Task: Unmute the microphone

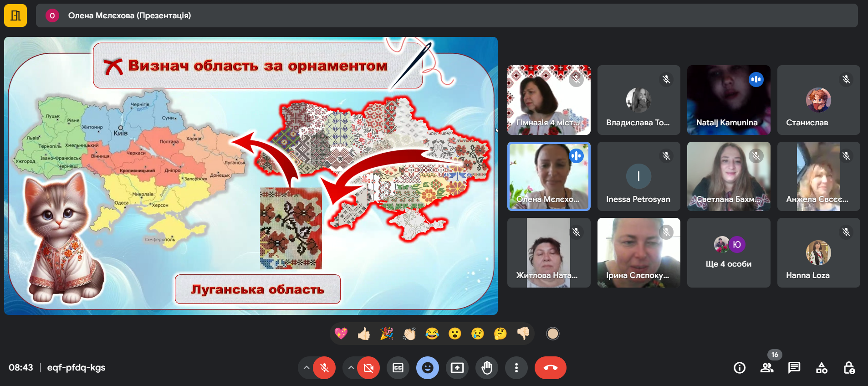Action: pyautogui.click(x=324, y=368)
